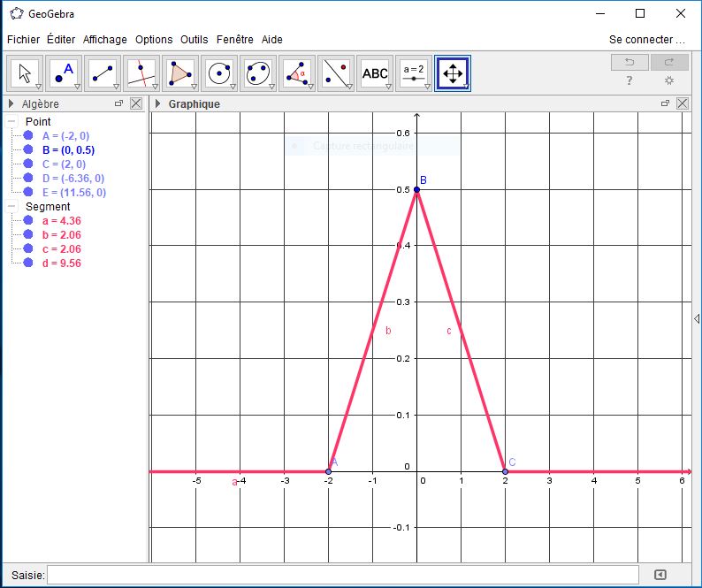Select the Polygon tool
The height and width of the screenshot is (588, 702).
180,73
